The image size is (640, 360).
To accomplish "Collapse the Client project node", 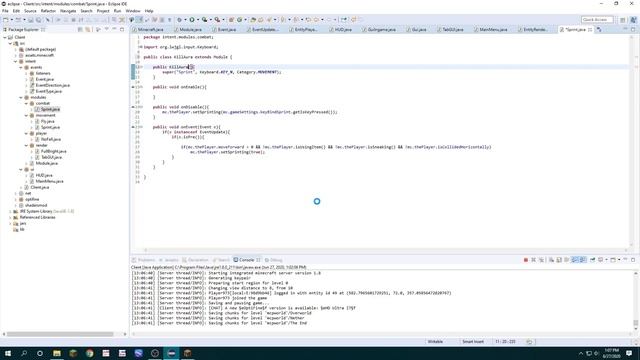I will (5, 37).
